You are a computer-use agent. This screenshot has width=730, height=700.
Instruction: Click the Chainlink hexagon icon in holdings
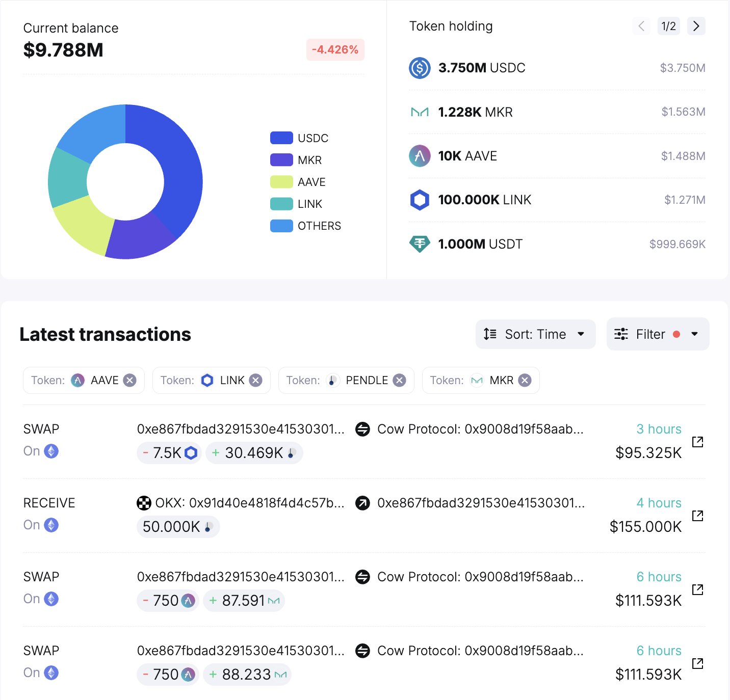point(420,200)
